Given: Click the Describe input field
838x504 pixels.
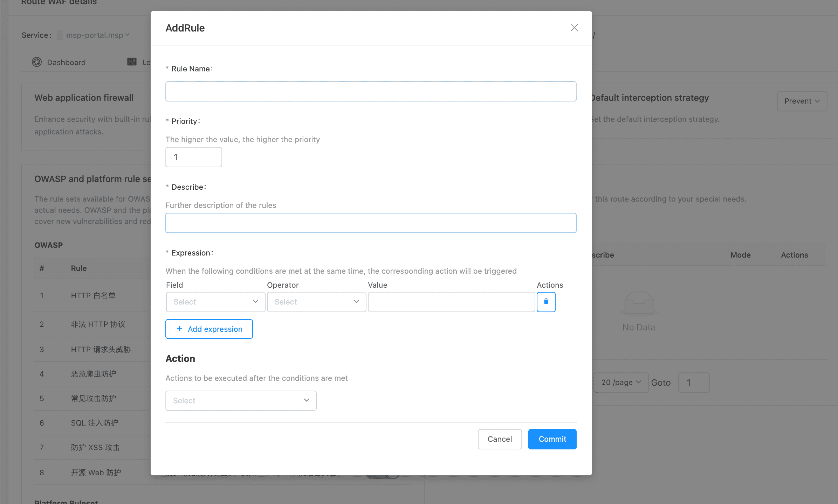Looking at the screenshot, I should click(x=371, y=223).
